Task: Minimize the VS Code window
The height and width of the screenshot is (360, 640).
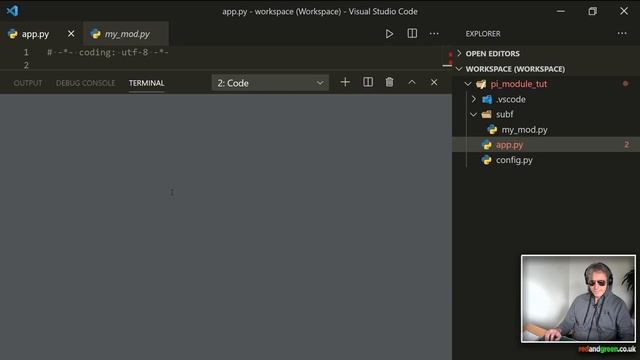Action: pyautogui.click(x=561, y=11)
